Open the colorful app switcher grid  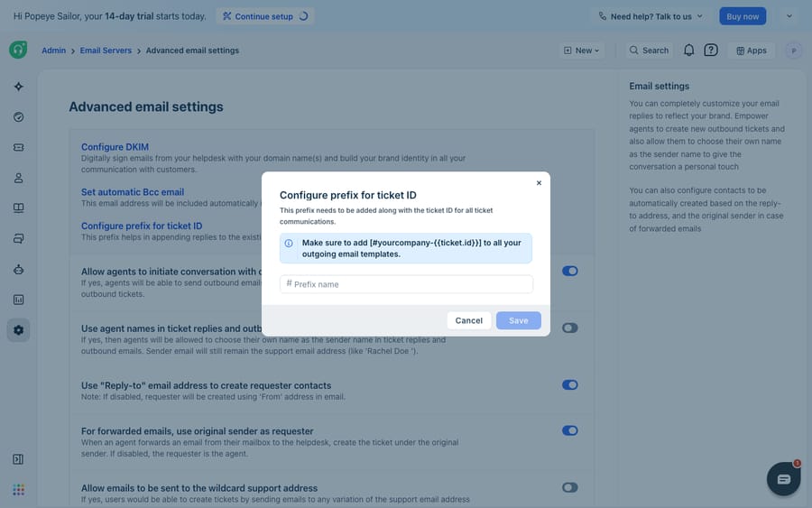click(x=19, y=489)
